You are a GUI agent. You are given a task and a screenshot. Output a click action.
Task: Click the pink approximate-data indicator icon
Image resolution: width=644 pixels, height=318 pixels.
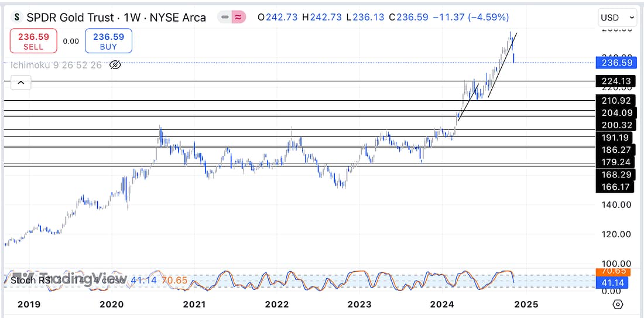[x=238, y=18]
